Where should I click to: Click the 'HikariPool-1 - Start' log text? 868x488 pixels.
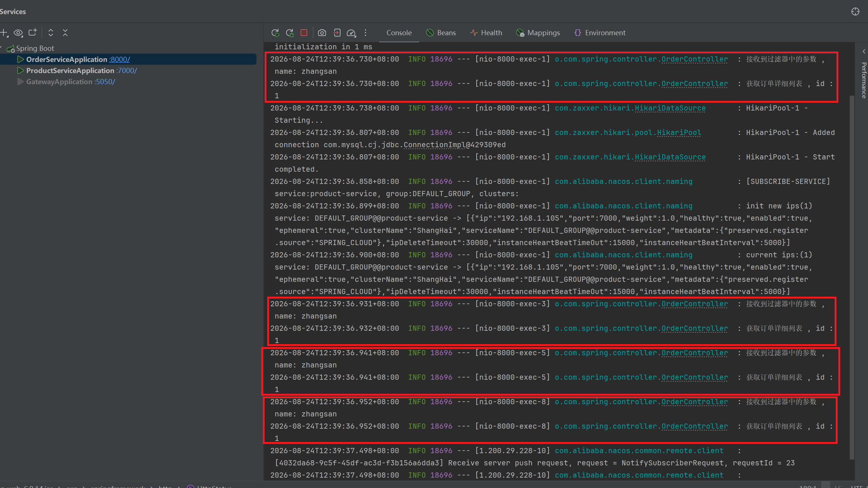point(790,157)
